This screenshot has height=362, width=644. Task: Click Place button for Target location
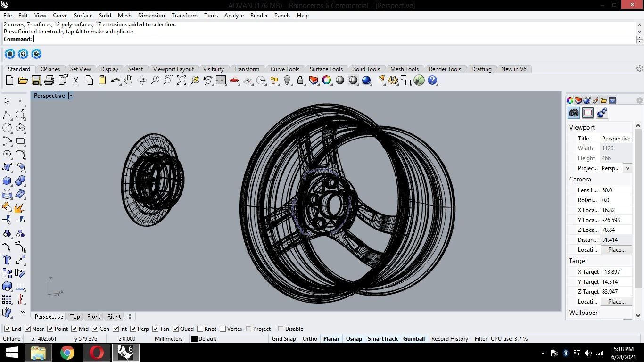tap(616, 302)
